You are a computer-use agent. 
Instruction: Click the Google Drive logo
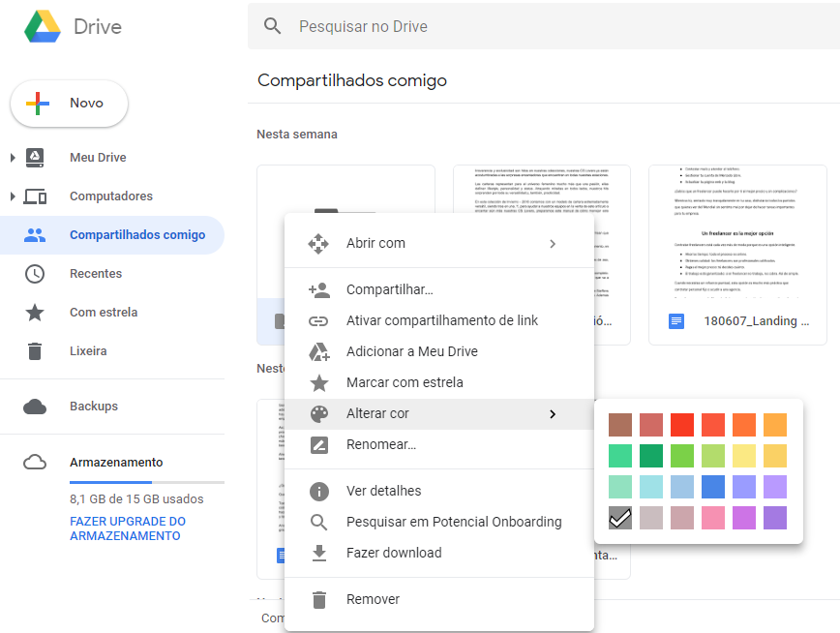(x=44, y=27)
